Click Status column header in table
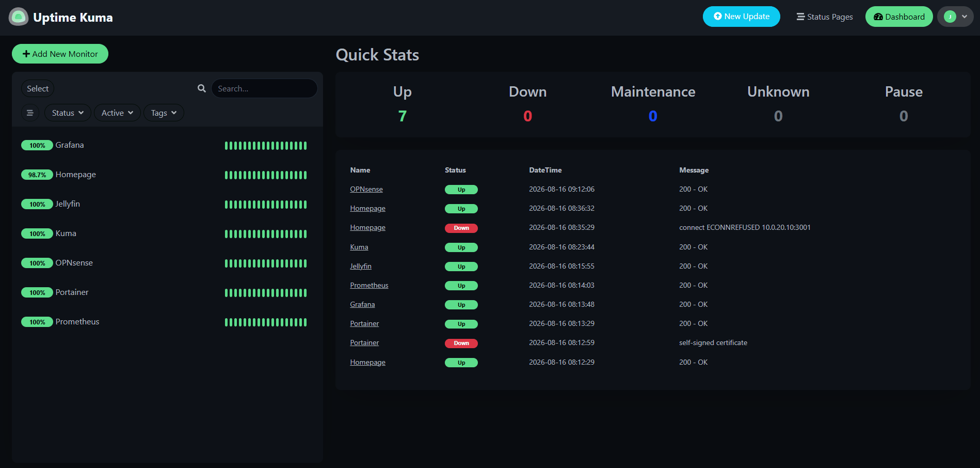Screen dimensions: 980x468 click(455, 170)
